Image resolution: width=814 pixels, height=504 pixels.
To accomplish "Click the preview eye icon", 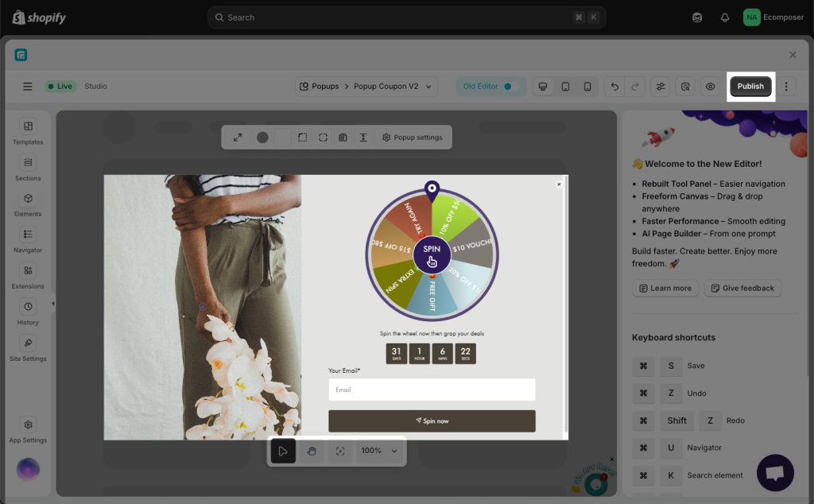I will click(x=711, y=87).
